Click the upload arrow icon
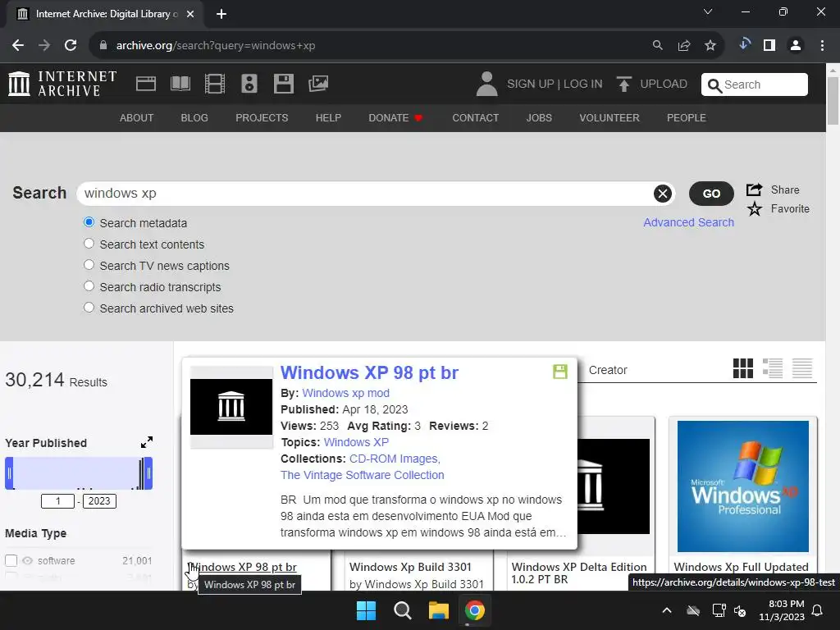Image resolution: width=840 pixels, height=630 pixels. [623, 84]
